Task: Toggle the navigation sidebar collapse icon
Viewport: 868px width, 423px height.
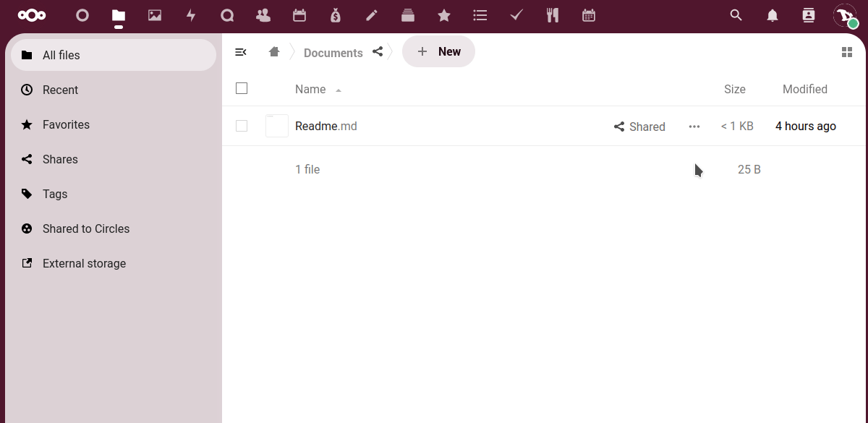Action: (241, 52)
